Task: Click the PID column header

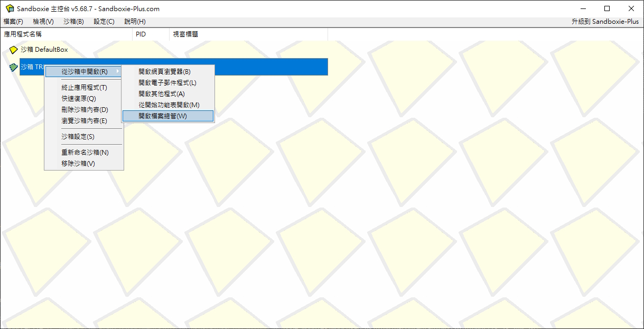Action: click(151, 34)
